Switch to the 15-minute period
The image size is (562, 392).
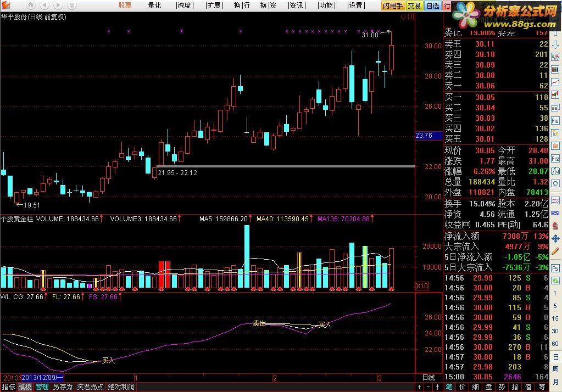tap(555, 318)
